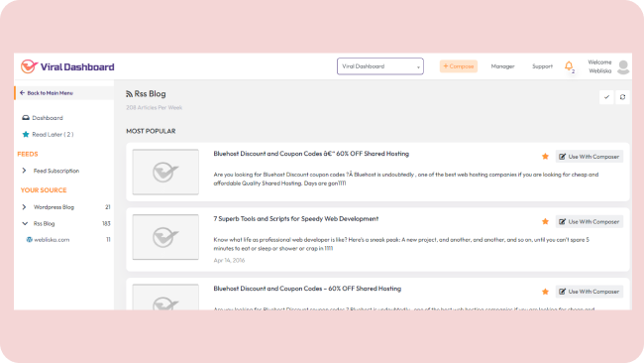Open the Manager menu
The width and height of the screenshot is (644, 363).
click(502, 66)
